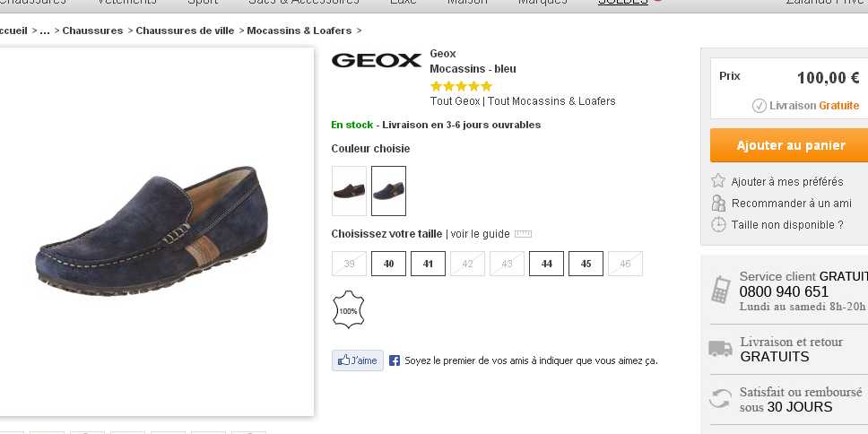The image size is (868, 434).
Task: Click the 100% leather material icon
Action: [x=348, y=309]
